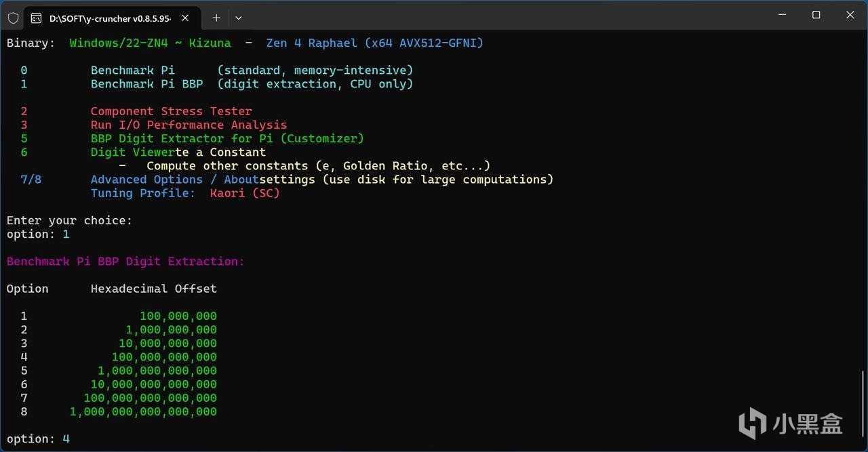Close the y-cruncher terminal tab
Viewport: 868px width, 452px height.
pos(184,18)
